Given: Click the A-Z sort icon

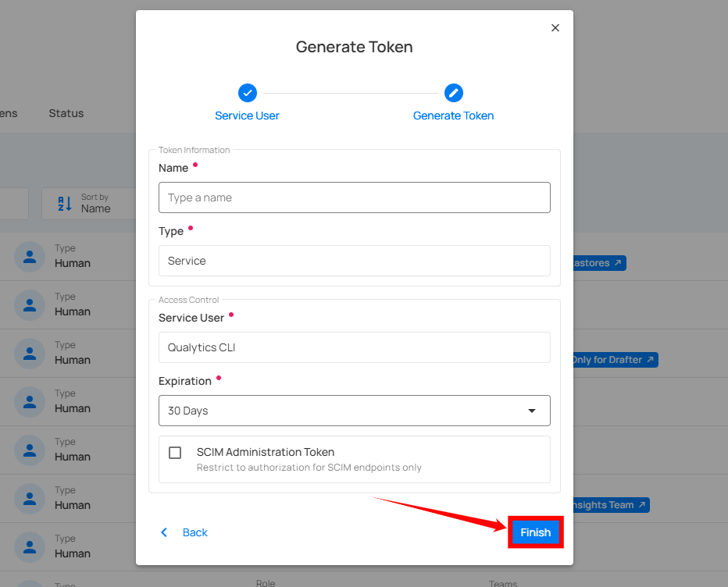Looking at the screenshot, I should (x=65, y=204).
